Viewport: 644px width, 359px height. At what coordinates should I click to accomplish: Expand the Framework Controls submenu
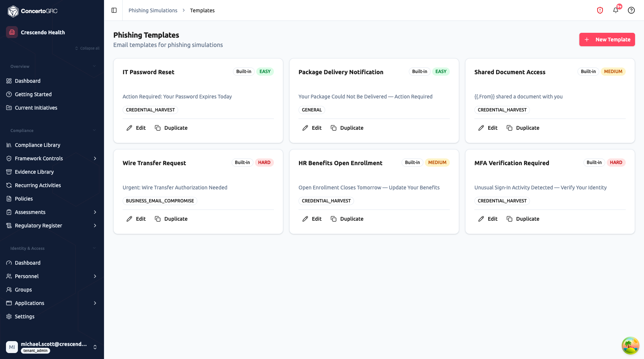tap(95, 158)
